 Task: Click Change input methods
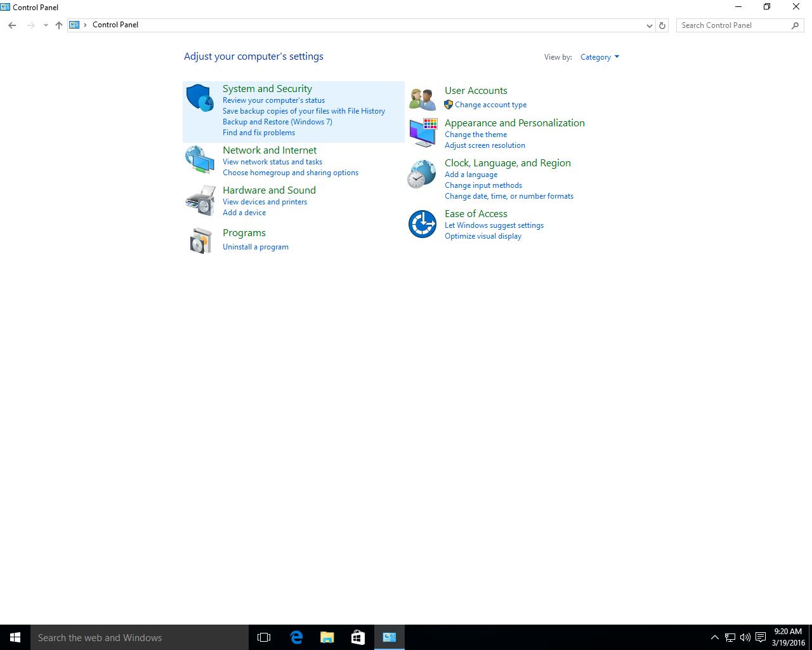[x=483, y=185]
